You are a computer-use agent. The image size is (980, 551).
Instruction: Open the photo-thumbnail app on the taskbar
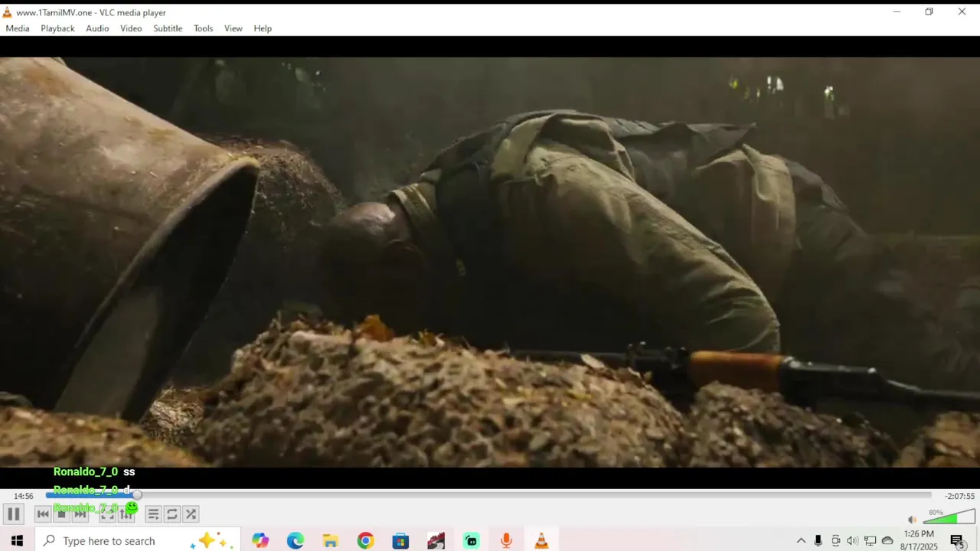coord(436,540)
